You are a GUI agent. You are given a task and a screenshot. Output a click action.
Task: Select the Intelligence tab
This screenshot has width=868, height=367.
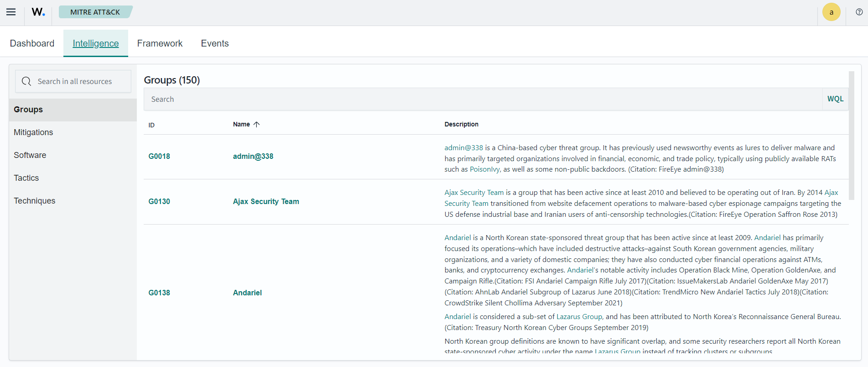click(x=96, y=43)
